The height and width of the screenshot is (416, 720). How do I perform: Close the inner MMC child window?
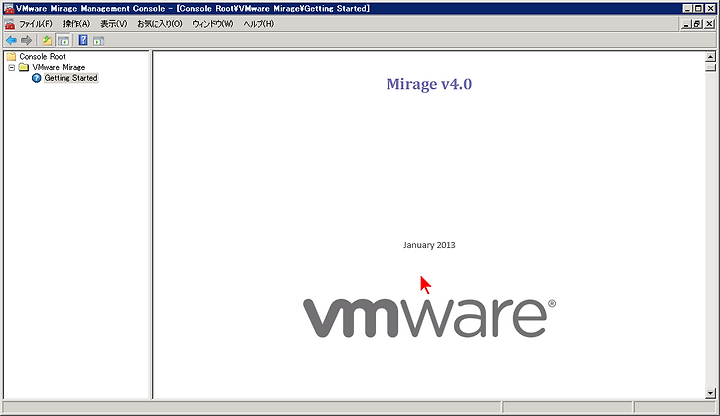point(709,24)
